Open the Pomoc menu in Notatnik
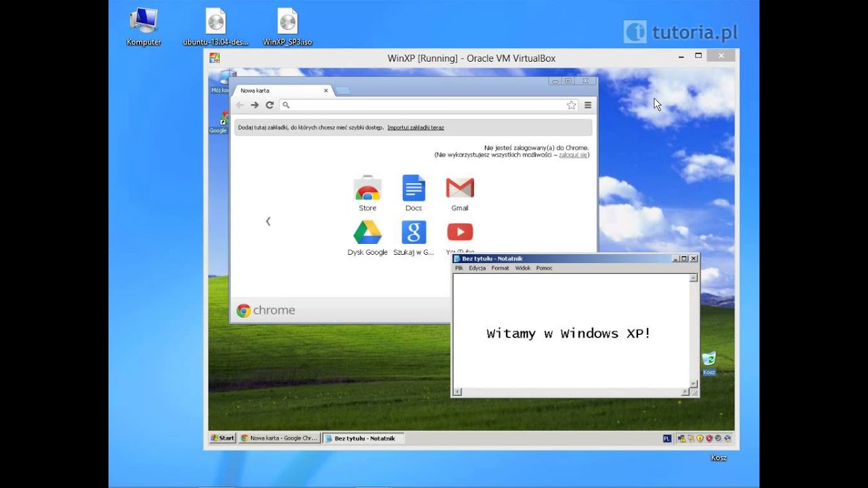The height and width of the screenshot is (488, 868). point(545,268)
